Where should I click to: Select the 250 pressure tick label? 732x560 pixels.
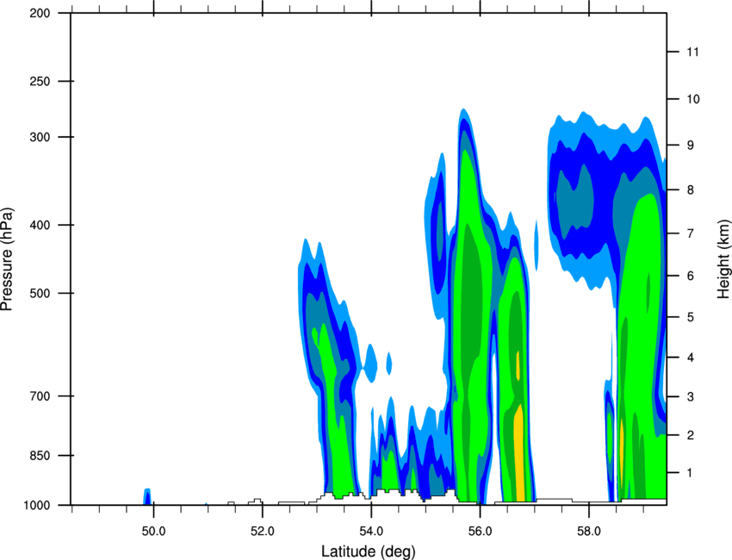coord(40,81)
